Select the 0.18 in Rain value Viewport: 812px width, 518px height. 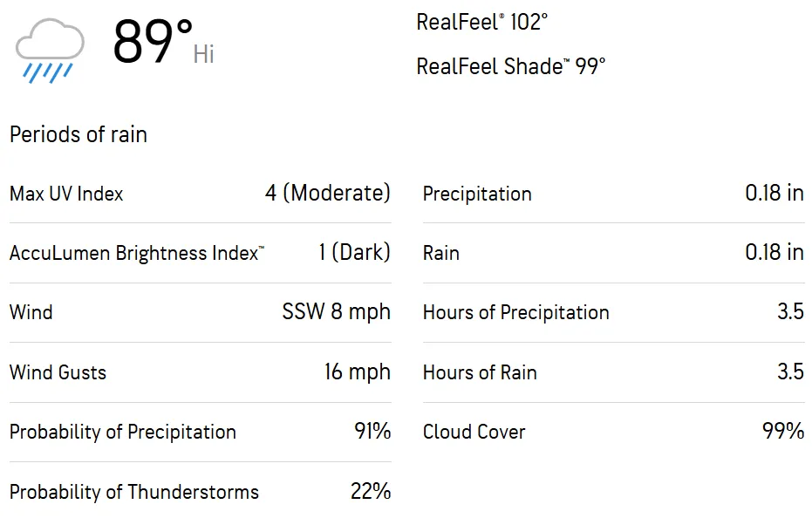pyautogui.click(x=774, y=252)
